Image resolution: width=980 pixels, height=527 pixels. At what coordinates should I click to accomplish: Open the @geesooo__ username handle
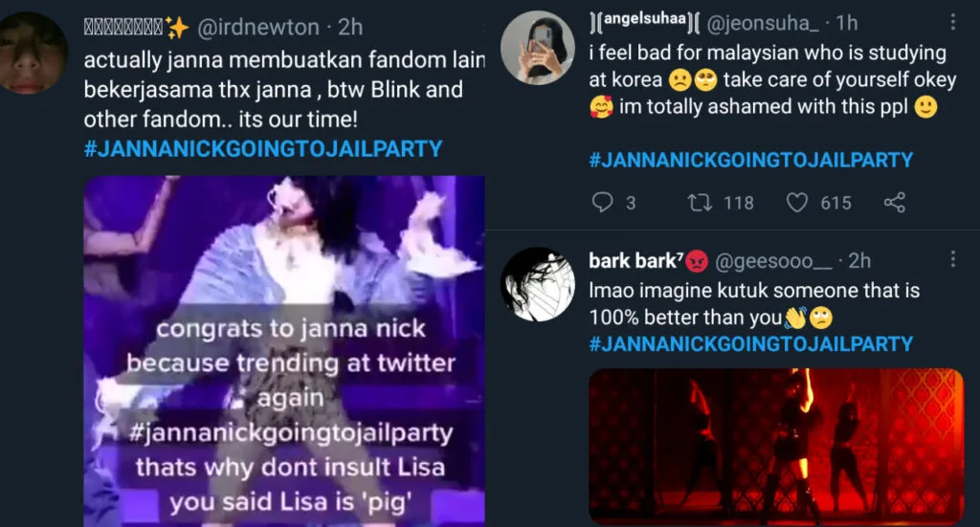773,260
